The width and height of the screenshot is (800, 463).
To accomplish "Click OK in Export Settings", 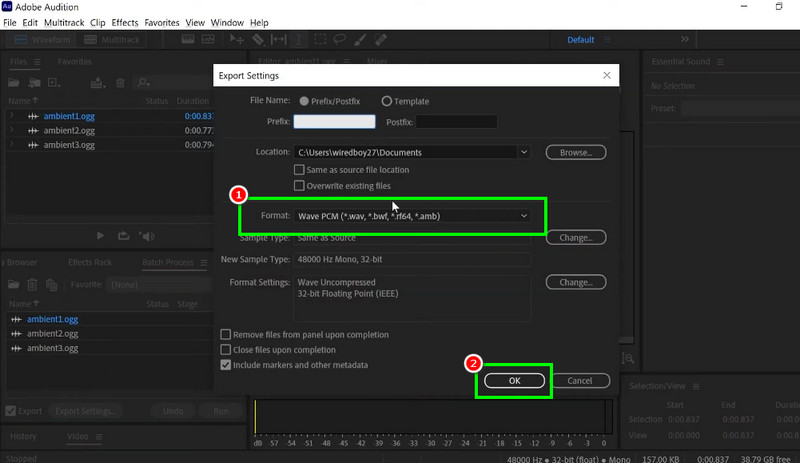I will click(514, 381).
